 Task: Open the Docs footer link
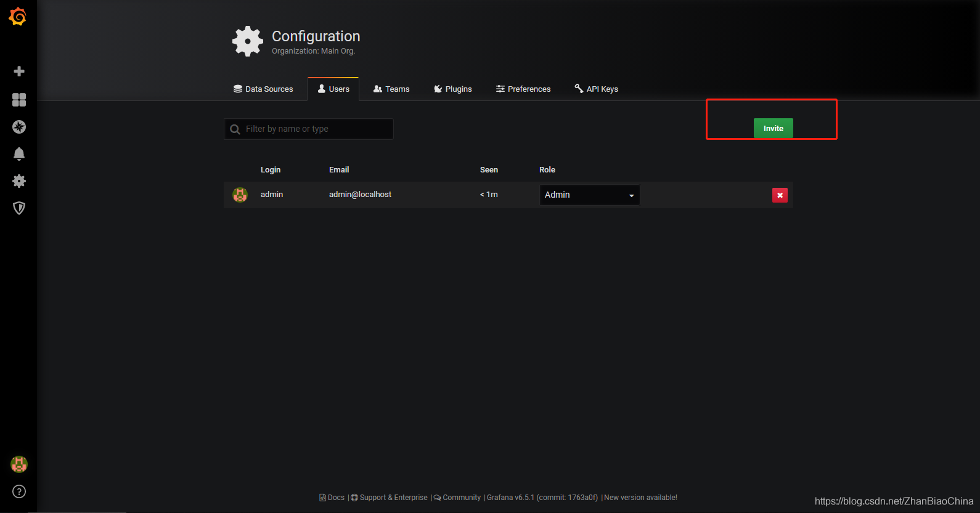332,498
